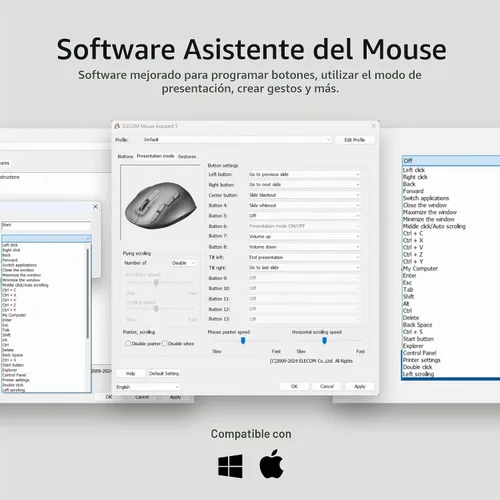The image size is (500, 500).
Task: Enable the Disable wheel checkbox
Action: (164, 344)
